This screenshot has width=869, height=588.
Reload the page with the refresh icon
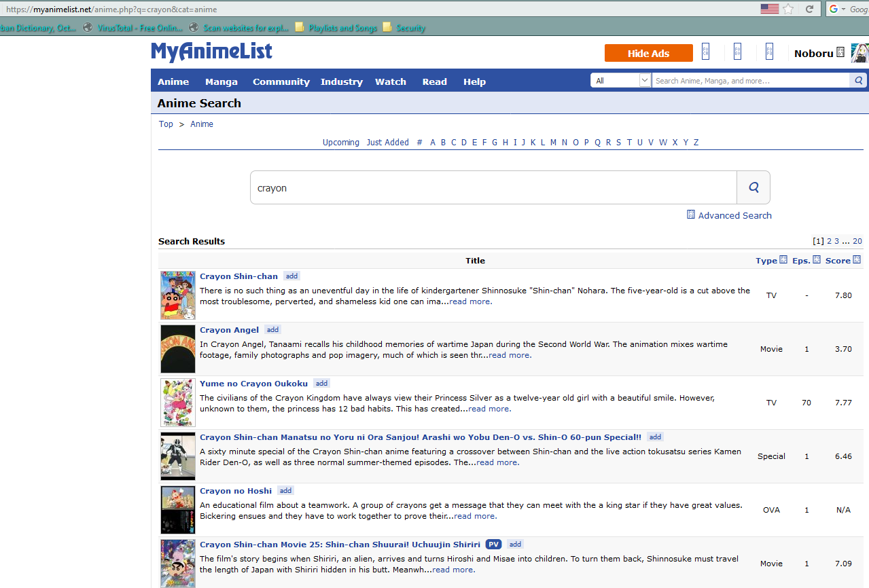point(809,9)
